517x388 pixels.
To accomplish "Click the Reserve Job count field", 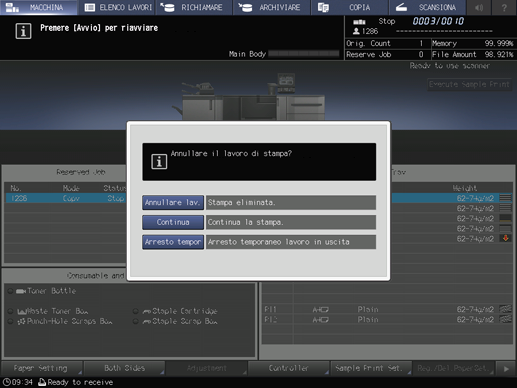I will [x=421, y=55].
